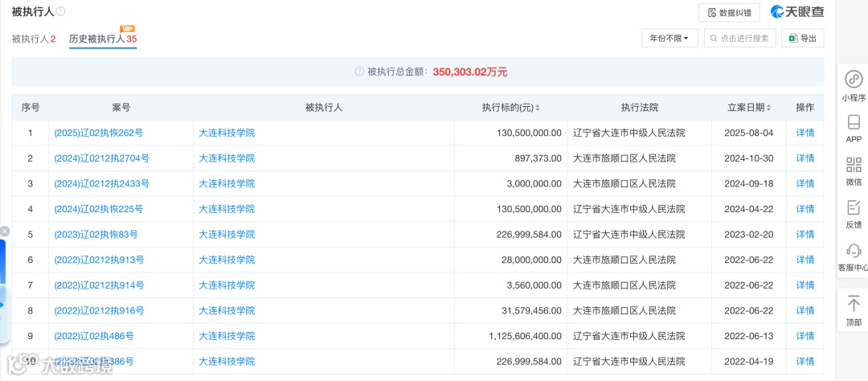This screenshot has width=868, height=381.
Task: Open case (2022)辽02执486号
Action: pos(93,336)
